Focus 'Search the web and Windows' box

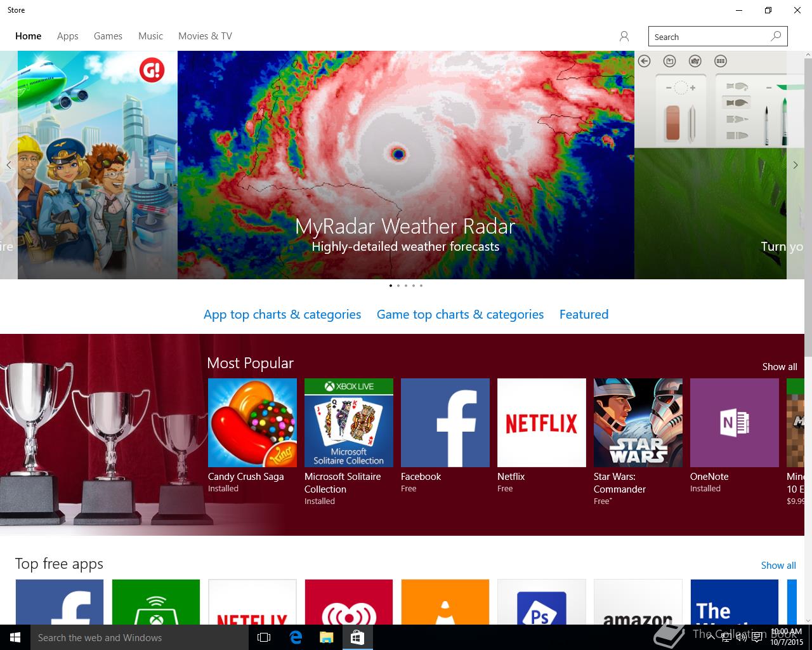pos(140,637)
